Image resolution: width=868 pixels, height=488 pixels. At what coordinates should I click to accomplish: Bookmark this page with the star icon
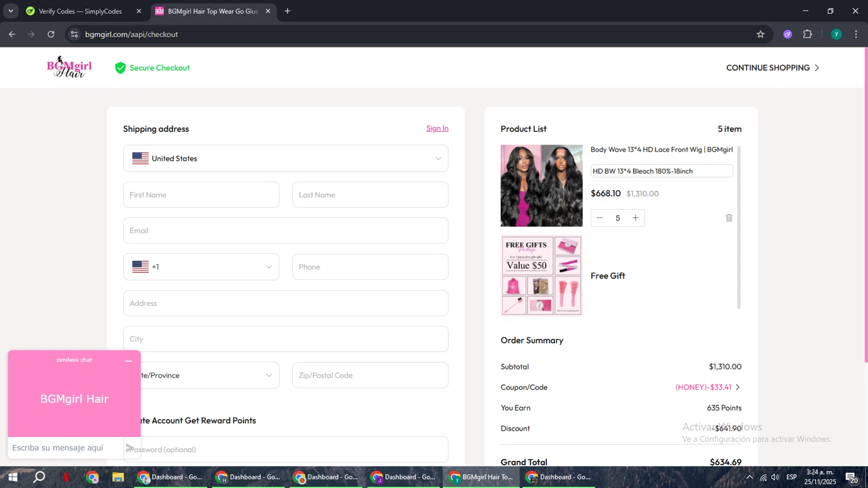coord(760,34)
